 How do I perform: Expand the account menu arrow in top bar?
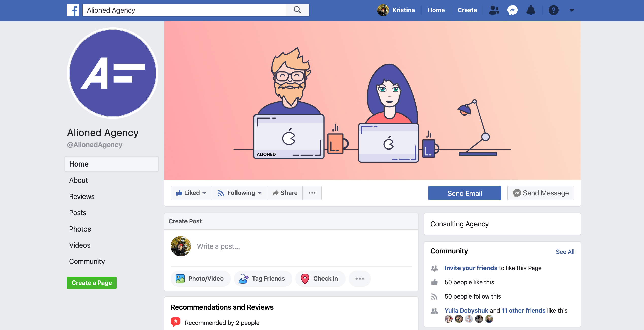572,10
